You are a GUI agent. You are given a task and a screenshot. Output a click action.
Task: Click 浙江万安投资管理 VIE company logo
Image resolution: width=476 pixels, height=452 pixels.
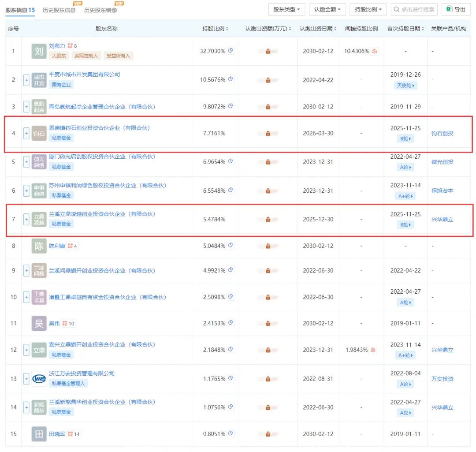pyautogui.click(x=39, y=378)
